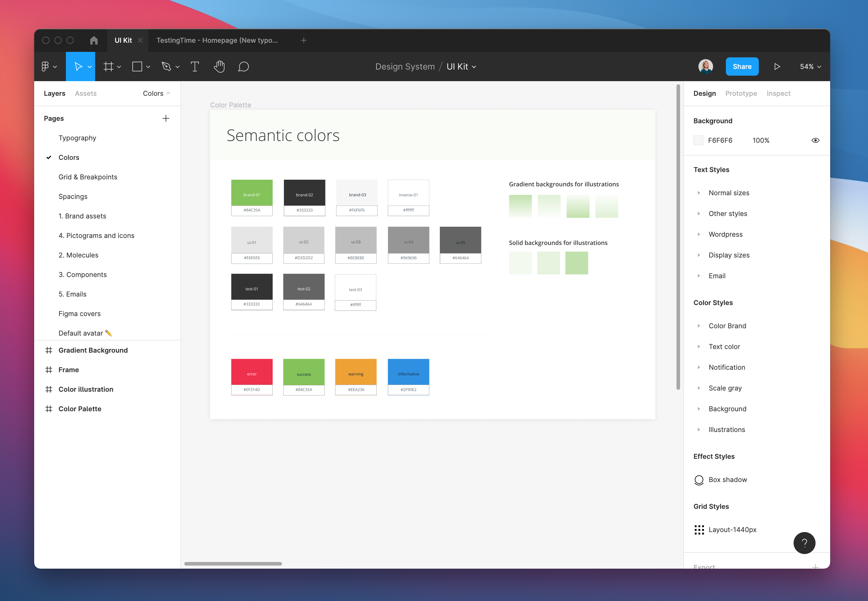Expand Wordpress text styles
This screenshot has height=601, width=868.
(x=699, y=234)
